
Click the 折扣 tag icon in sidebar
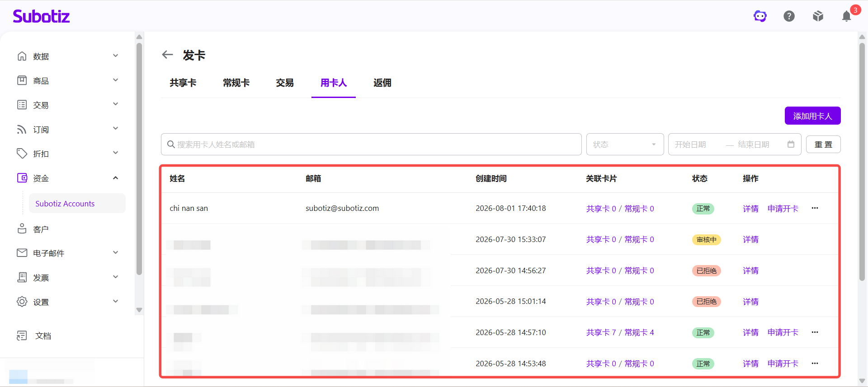(22, 154)
